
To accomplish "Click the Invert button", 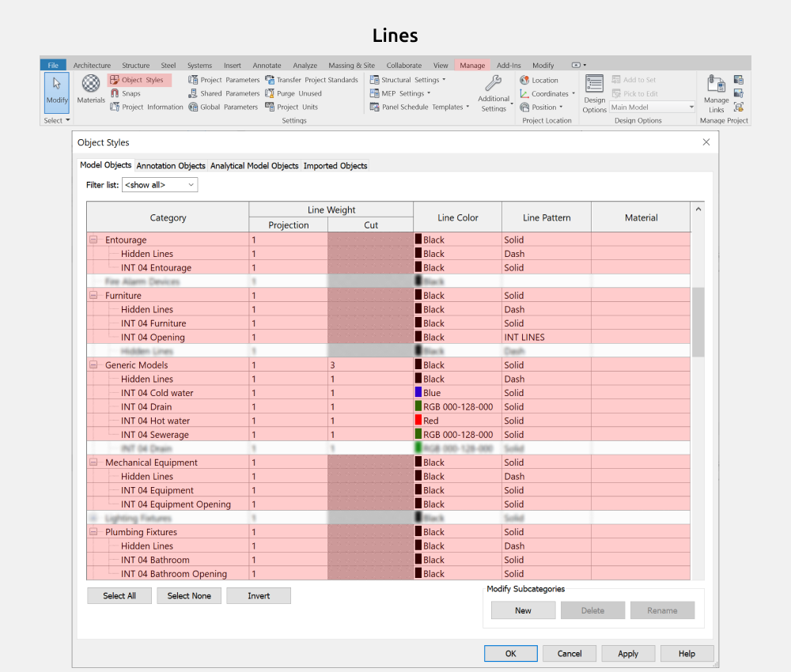I will (x=259, y=596).
